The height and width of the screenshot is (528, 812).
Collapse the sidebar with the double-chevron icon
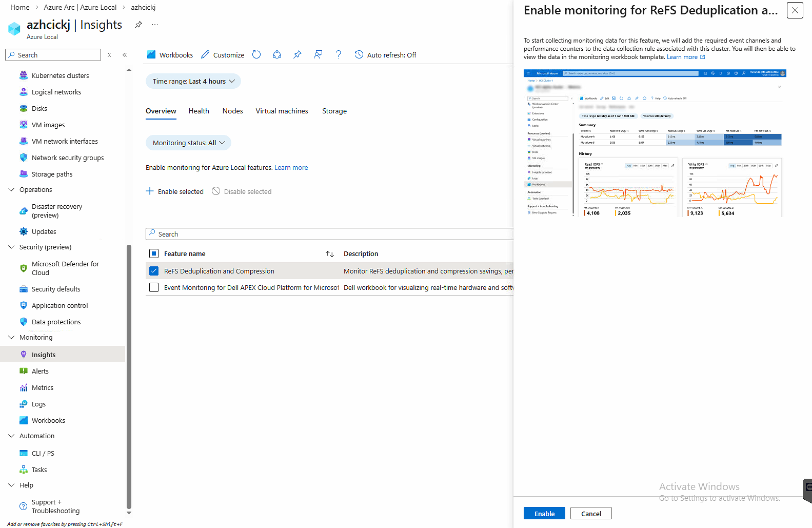(x=125, y=55)
